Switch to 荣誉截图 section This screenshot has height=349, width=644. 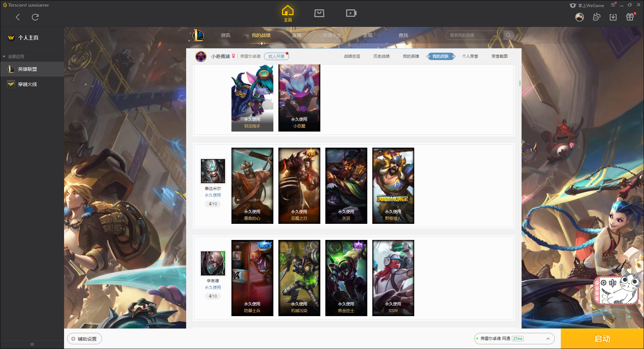point(499,56)
